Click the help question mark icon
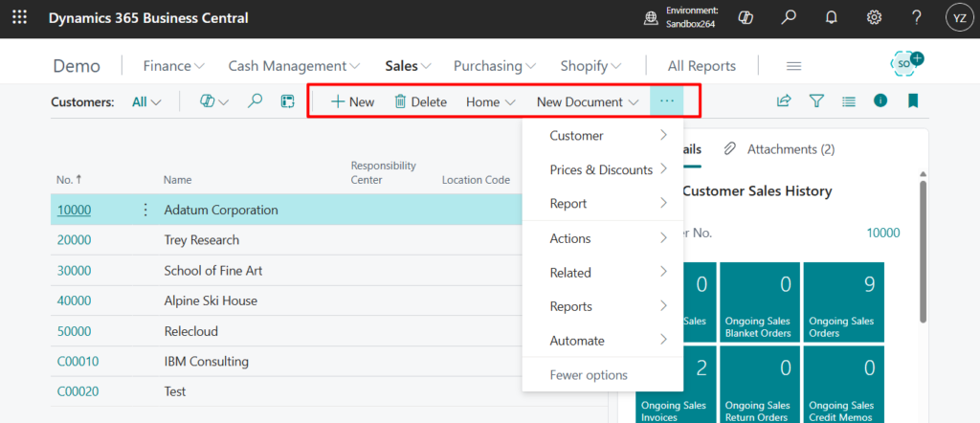The width and height of the screenshot is (980, 423). pyautogui.click(x=916, y=18)
